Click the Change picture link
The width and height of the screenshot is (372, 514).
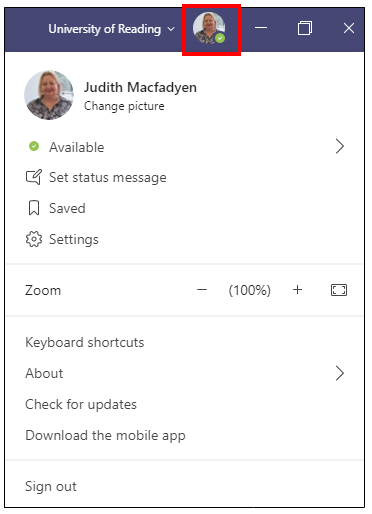pos(124,106)
